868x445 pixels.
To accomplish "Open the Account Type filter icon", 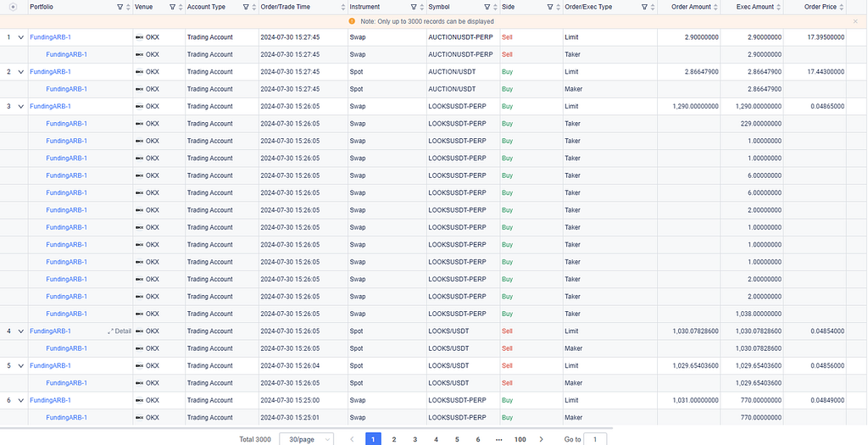I will pos(246,7).
